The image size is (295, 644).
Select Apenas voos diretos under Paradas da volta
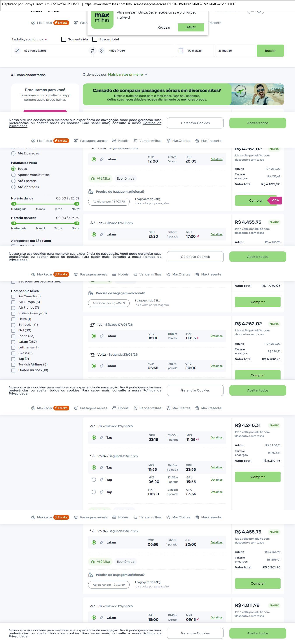(14, 175)
